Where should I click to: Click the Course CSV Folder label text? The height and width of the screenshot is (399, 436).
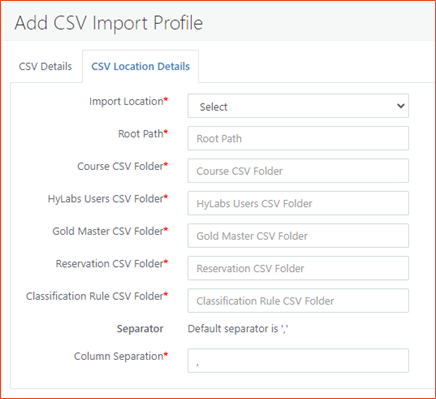point(122,166)
